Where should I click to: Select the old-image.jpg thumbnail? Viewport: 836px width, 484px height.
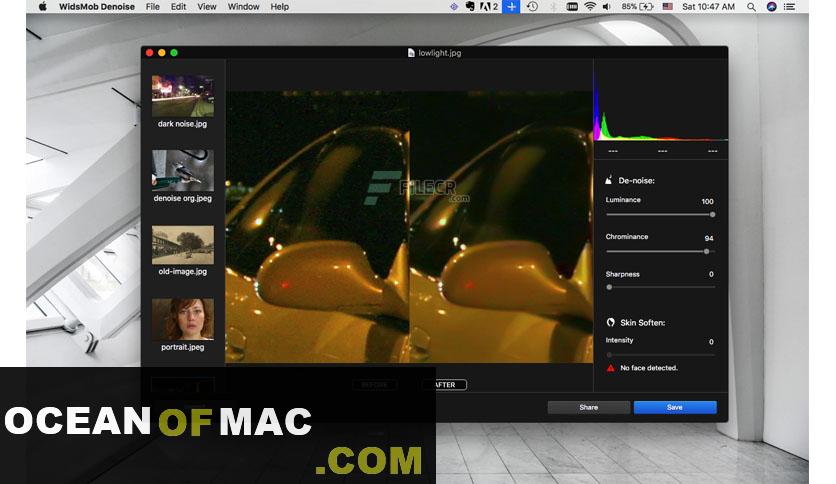(183, 245)
